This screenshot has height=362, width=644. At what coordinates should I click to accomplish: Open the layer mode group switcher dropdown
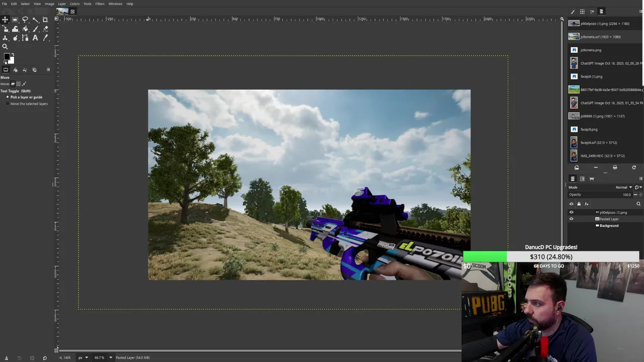click(638, 187)
